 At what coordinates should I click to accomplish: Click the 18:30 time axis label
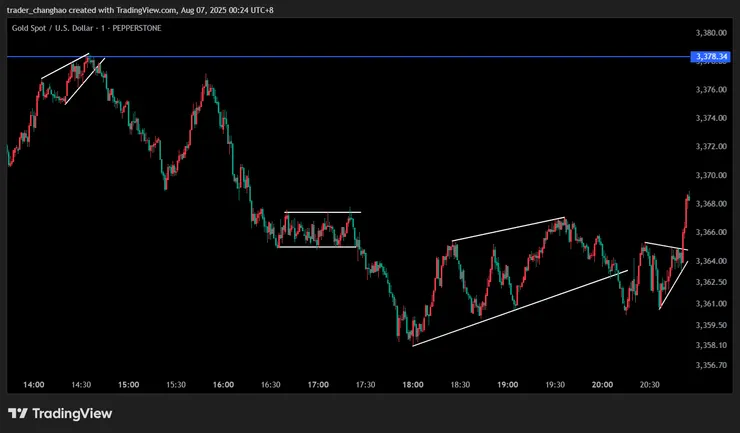(x=460, y=385)
